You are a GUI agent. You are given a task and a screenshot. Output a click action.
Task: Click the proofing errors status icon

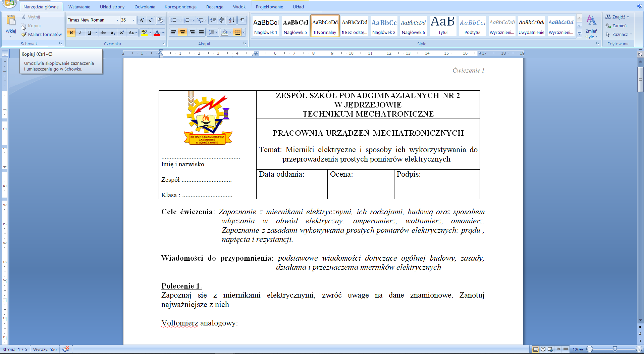66,349
